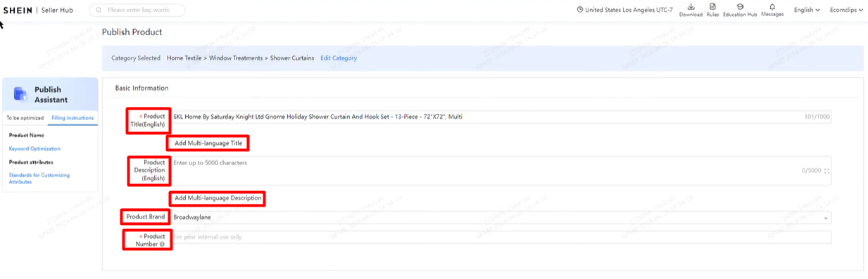Switch to the To be optimized tab

click(25, 118)
